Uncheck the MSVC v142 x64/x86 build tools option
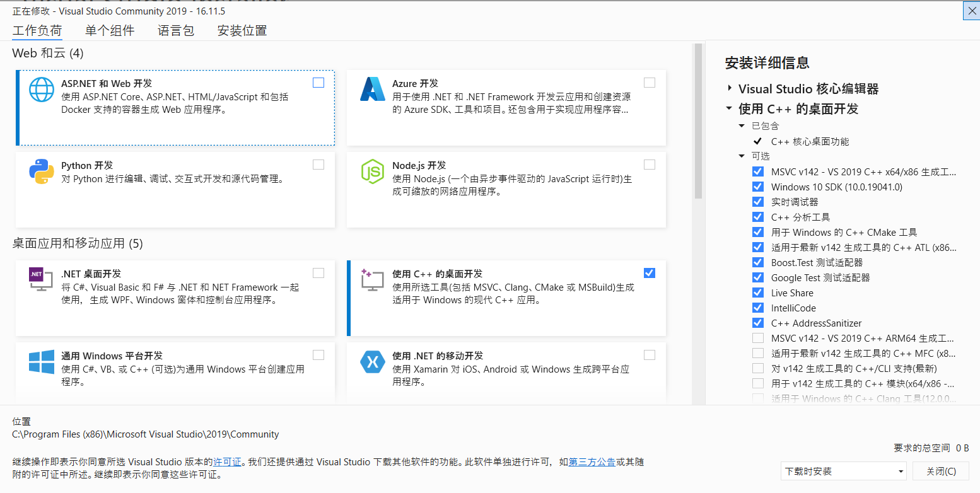The height and width of the screenshot is (493, 980). point(758,171)
